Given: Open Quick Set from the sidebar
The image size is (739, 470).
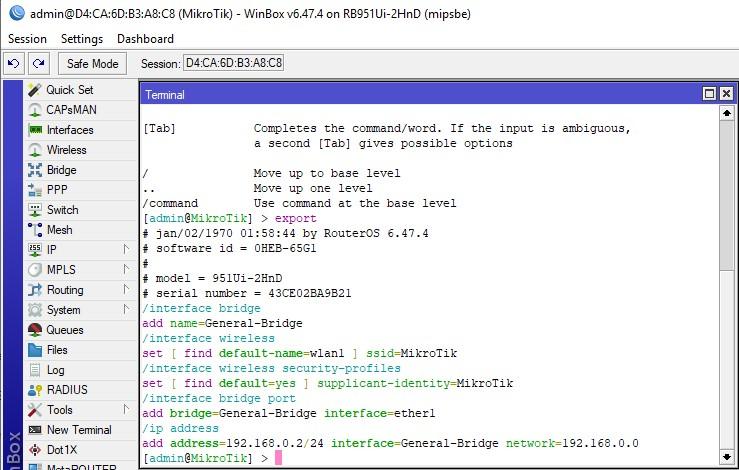Looking at the screenshot, I should tap(69, 90).
